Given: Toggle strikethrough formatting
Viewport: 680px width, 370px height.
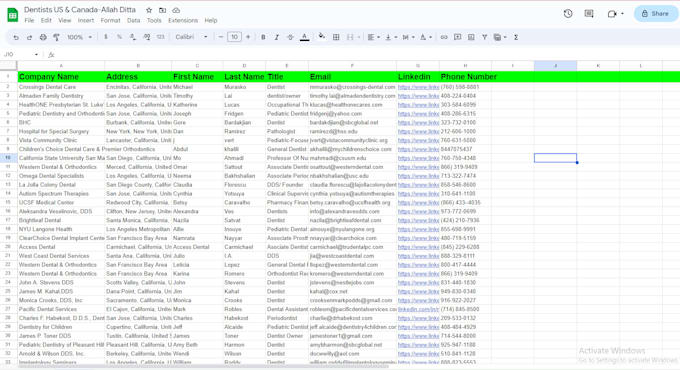Looking at the screenshot, I should coord(290,37).
